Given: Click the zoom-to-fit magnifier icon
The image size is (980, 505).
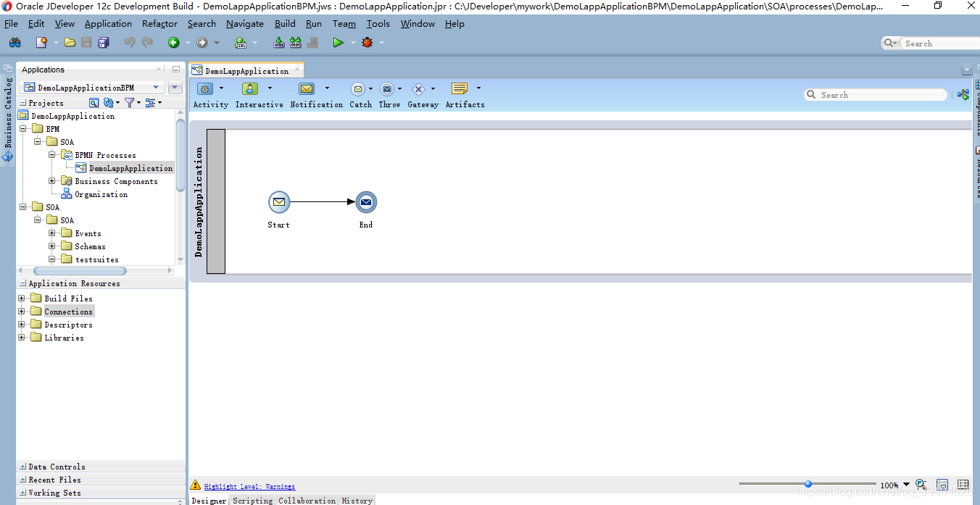Looking at the screenshot, I should click(x=921, y=484).
